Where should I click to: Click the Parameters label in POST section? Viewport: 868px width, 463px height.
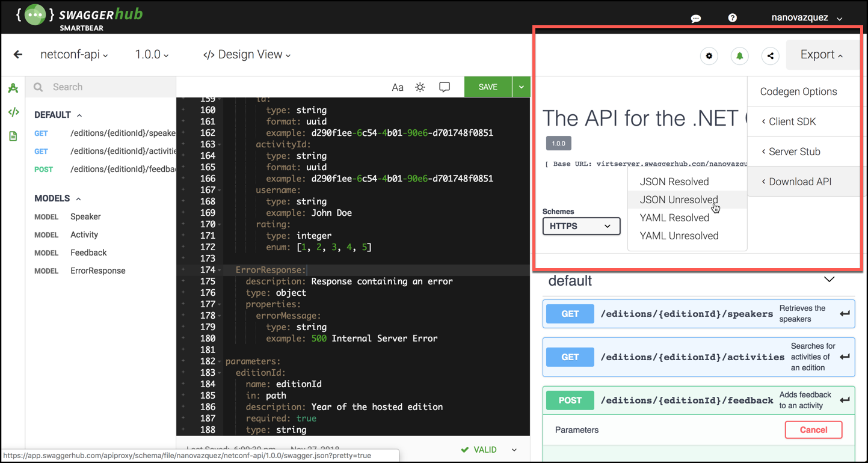pyautogui.click(x=577, y=430)
